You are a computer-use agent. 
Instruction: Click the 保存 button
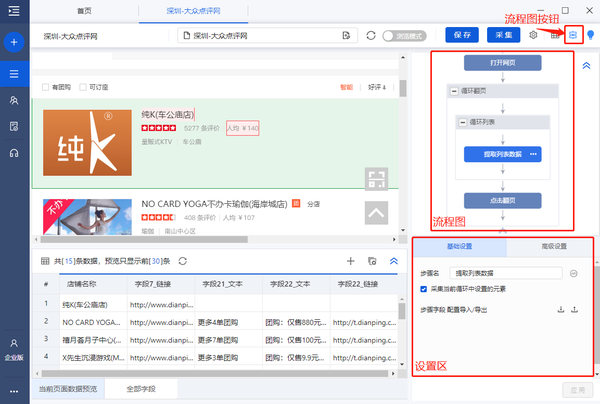coord(462,35)
